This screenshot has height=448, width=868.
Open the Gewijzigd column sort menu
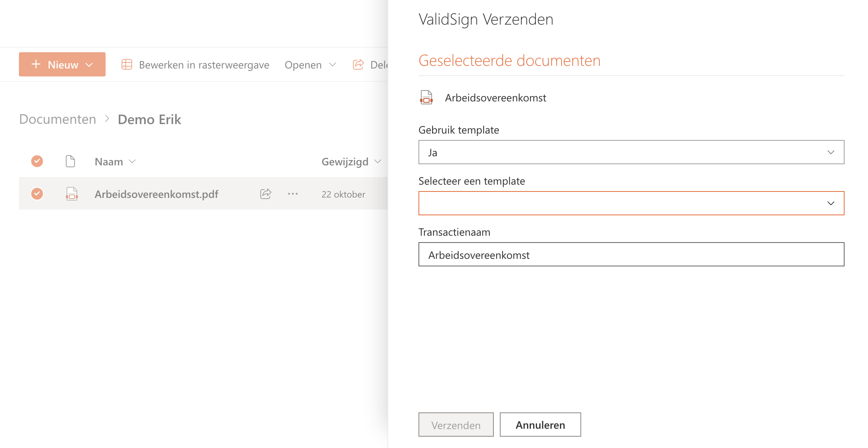(378, 162)
